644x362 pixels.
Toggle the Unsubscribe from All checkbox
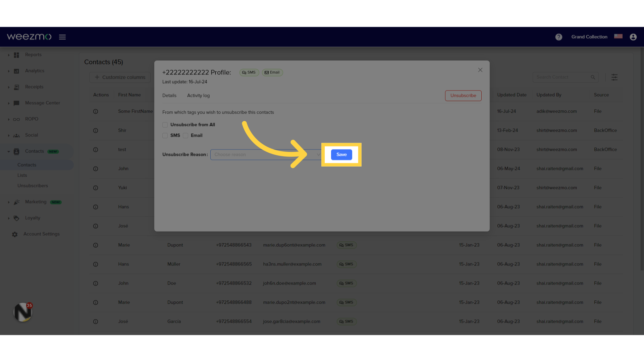click(x=165, y=124)
